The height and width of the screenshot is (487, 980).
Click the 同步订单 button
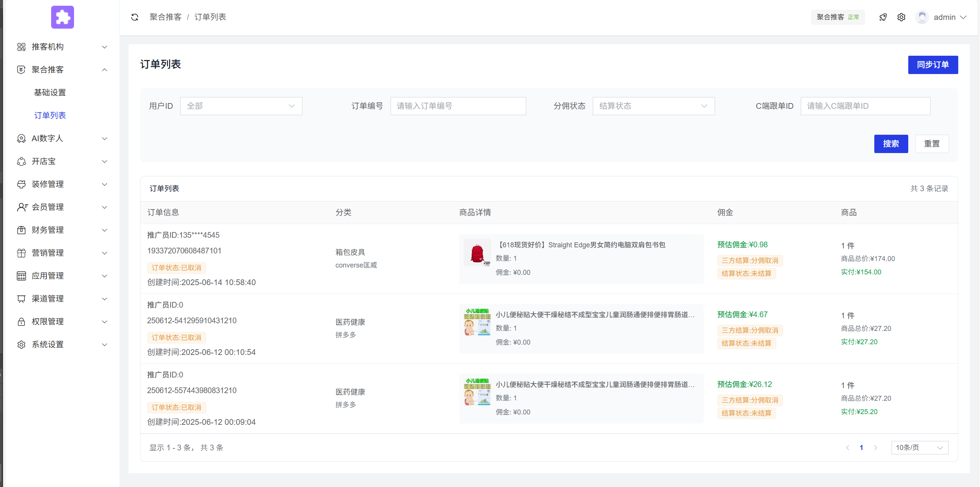[932, 65]
